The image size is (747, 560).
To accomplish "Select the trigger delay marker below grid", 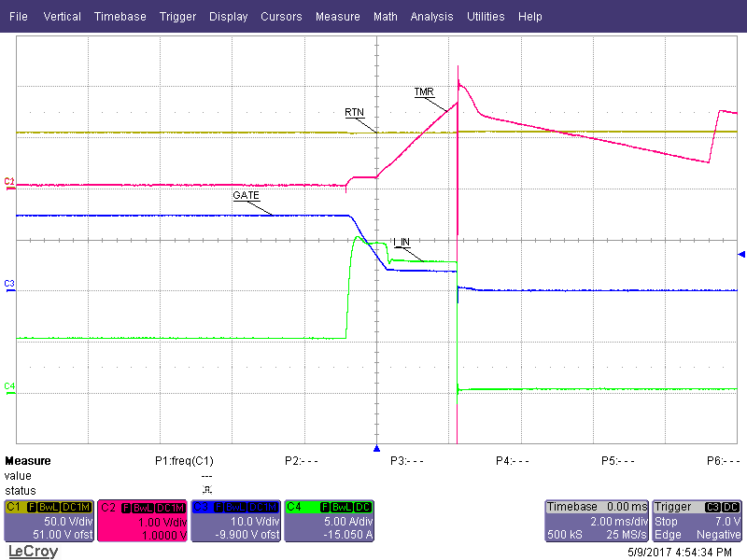I will click(x=377, y=449).
